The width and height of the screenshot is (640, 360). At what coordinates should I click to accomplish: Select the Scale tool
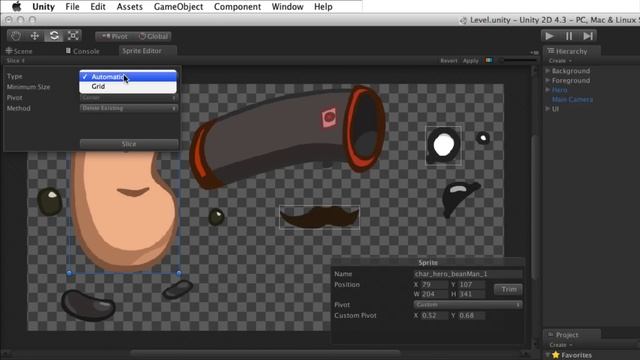[x=73, y=36]
